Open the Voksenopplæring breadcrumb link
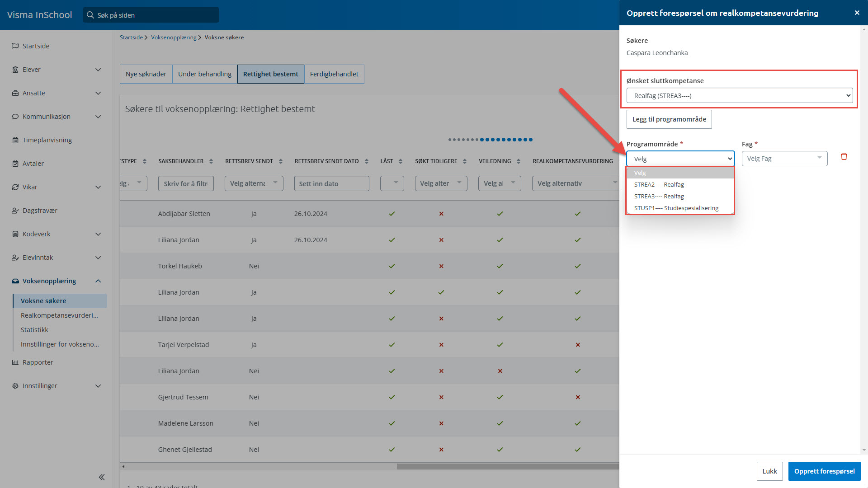868x488 pixels. point(174,38)
